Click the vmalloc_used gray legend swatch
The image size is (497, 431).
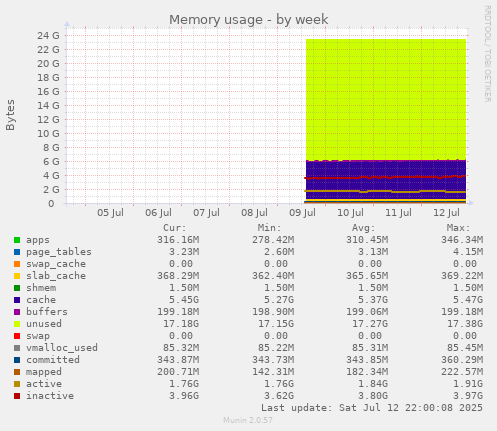click(x=17, y=348)
